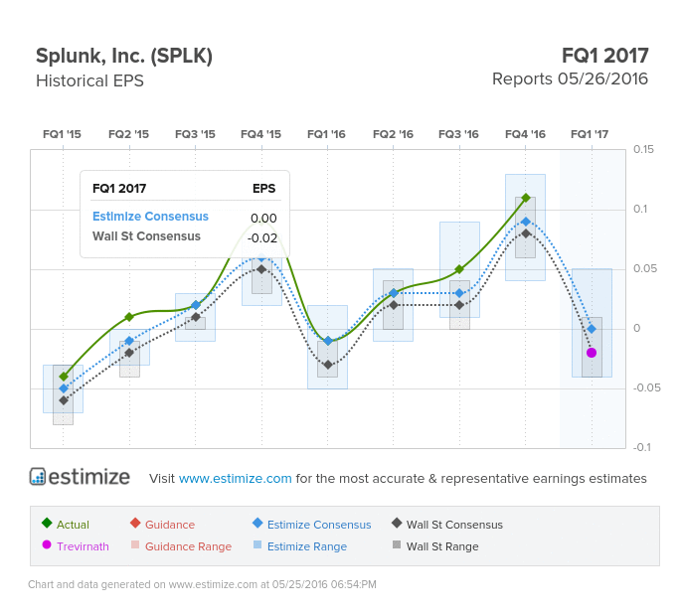Click the -0.02 EPS tooltip value
Image resolution: width=681 pixels, height=616 pixels.
pos(261,237)
